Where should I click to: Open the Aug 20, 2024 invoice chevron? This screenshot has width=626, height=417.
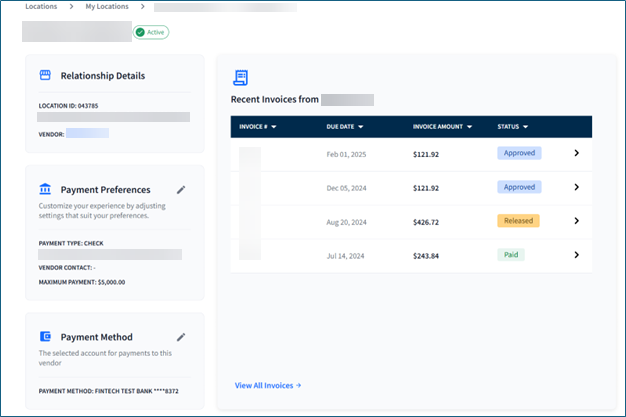pyautogui.click(x=576, y=221)
